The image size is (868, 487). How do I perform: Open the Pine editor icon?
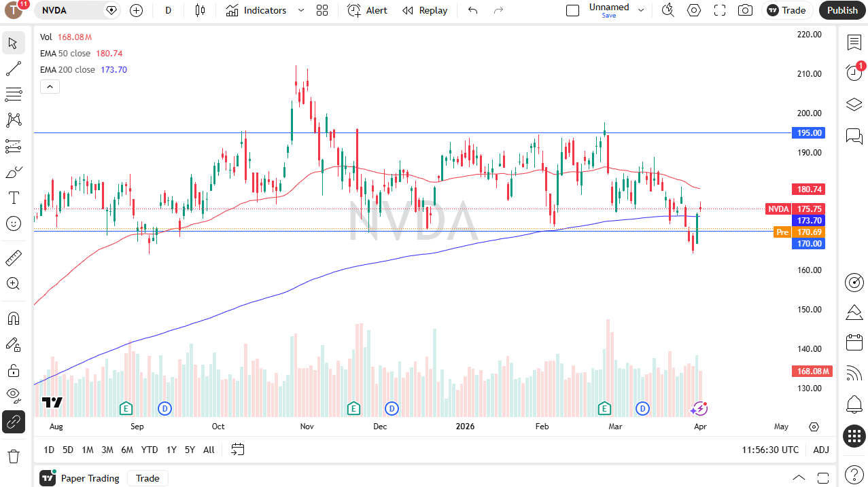coord(854,312)
